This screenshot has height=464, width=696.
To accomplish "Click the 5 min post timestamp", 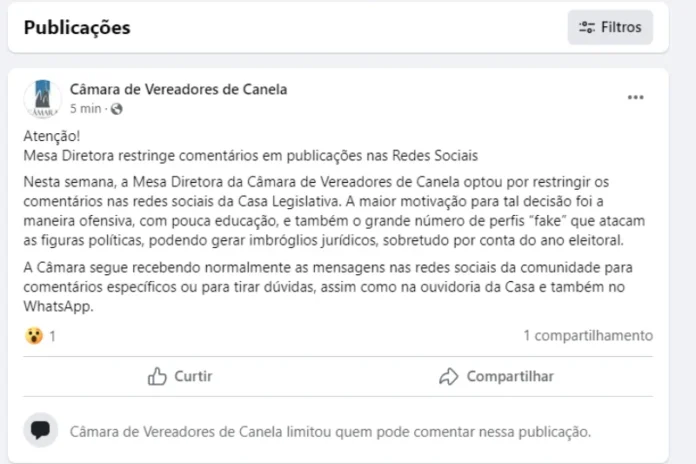I will pyautogui.click(x=85, y=109).
